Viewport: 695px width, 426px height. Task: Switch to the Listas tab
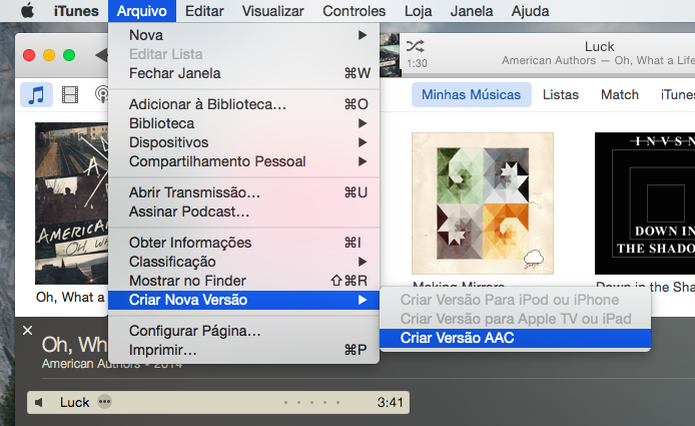click(561, 94)
